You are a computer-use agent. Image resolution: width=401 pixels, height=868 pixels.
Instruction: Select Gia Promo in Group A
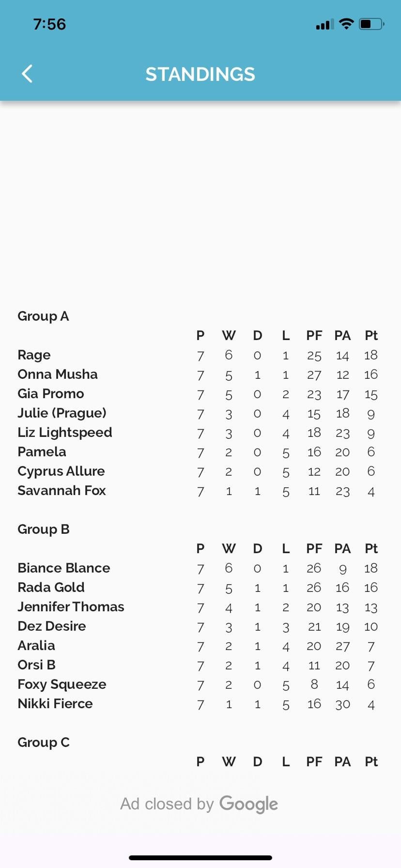tap(51, 394)
